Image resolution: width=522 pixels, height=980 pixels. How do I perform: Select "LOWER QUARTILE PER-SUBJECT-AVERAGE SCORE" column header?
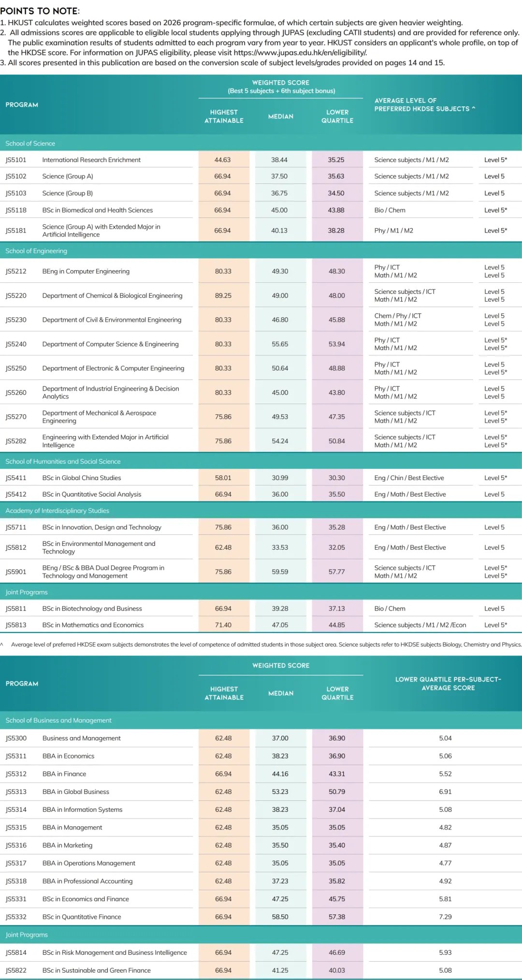click(448, 684)
